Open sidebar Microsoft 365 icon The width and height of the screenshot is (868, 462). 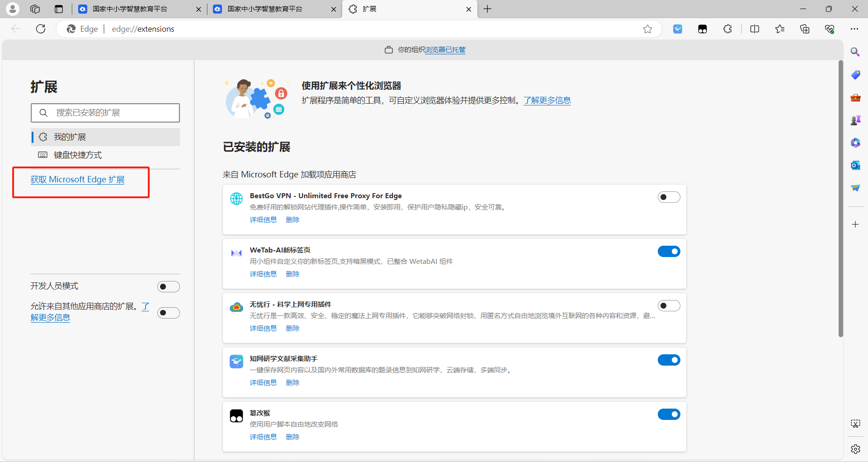(x=855, y=143)
